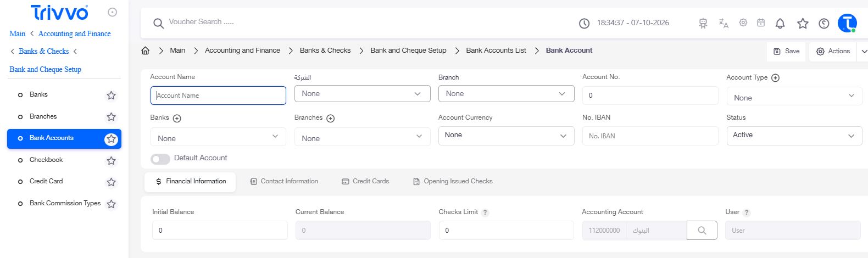This screenshot has height=258, width=868.
Task: Toggle favorite star for Bank Accounts
Action: pyautogui.click(x=111, y=139)
